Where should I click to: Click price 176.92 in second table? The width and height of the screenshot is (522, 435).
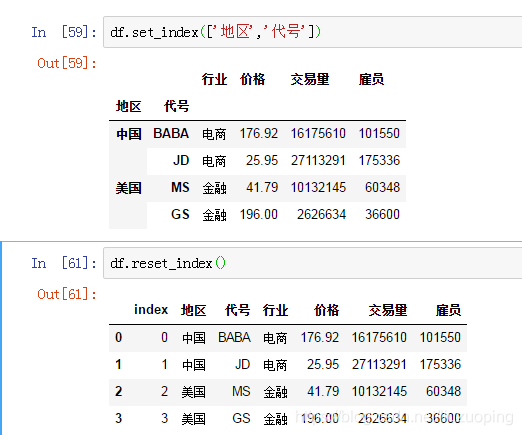click(320, 337)
